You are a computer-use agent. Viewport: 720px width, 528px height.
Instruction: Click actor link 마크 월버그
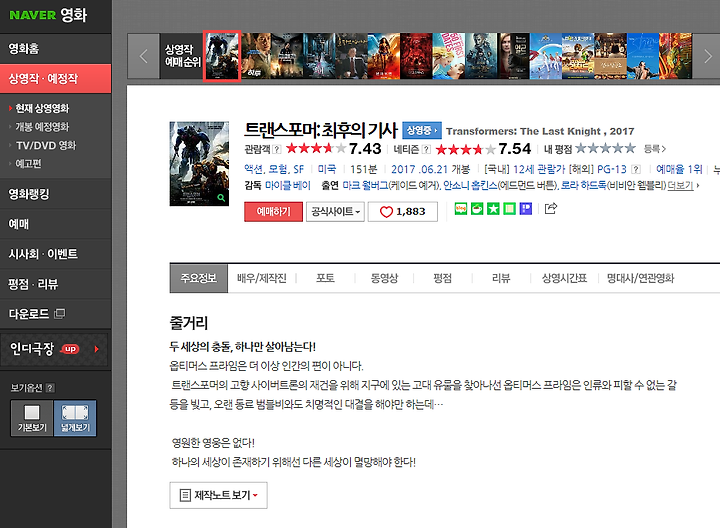click(x=365, y=185)
